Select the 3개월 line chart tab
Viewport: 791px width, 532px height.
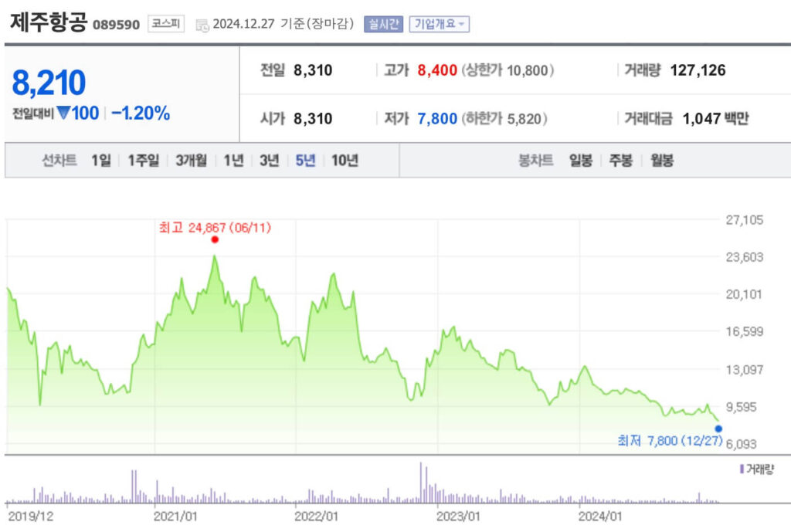(x=192, y=161)
